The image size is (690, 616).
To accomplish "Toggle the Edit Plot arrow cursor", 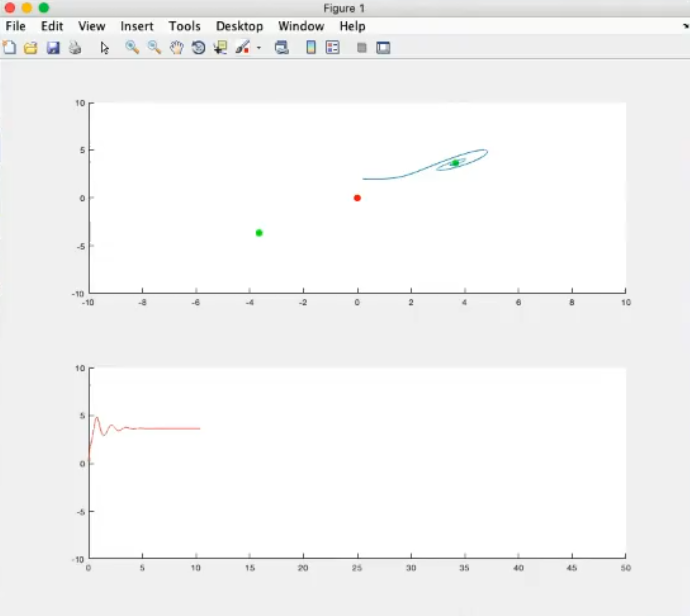I will click(104, 47).
